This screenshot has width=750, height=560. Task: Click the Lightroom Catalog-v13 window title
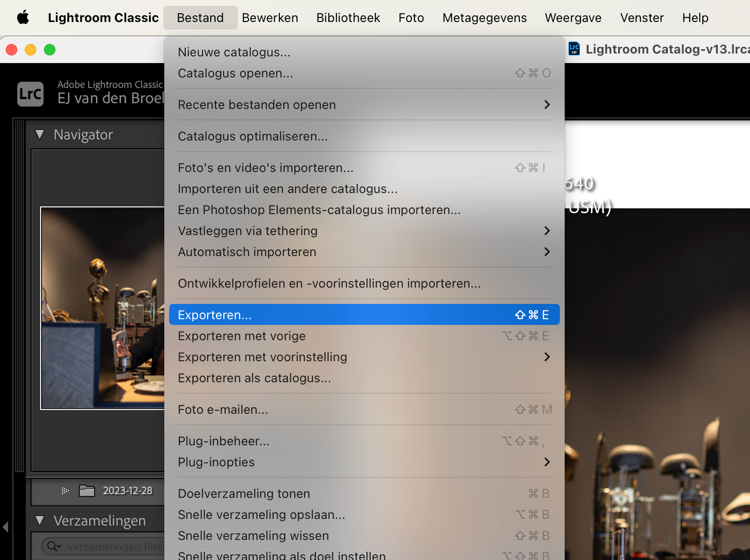pyautogui.click(x=668, y=49)
